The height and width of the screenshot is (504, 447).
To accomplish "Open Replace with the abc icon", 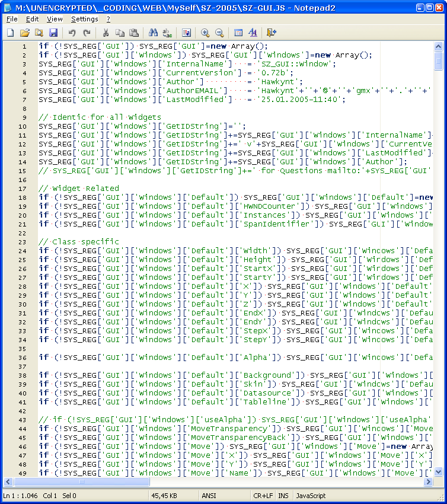I will pos(167,33).
